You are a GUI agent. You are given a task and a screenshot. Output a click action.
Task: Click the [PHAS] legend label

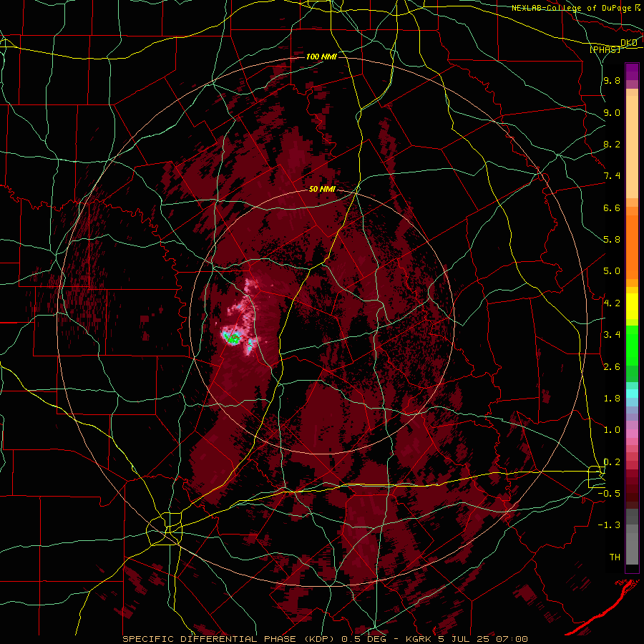click(x=605, y=50)
